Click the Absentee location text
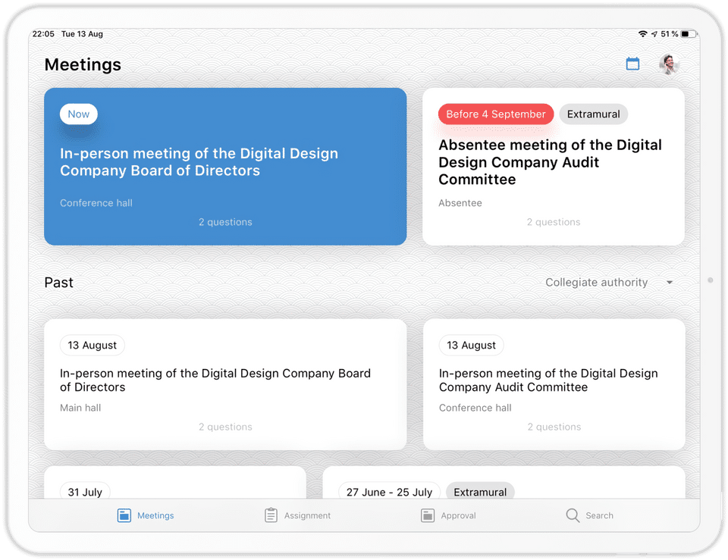 click(460, 203)
